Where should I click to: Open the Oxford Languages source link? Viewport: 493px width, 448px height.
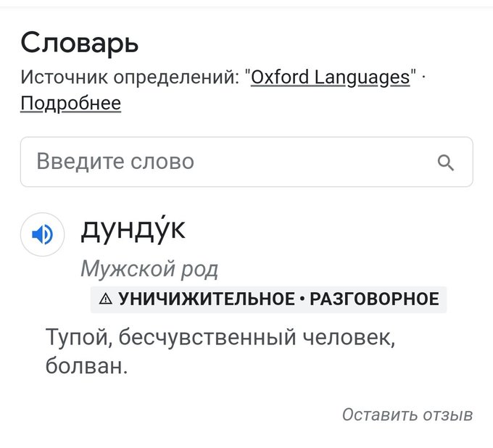[330, 77]
